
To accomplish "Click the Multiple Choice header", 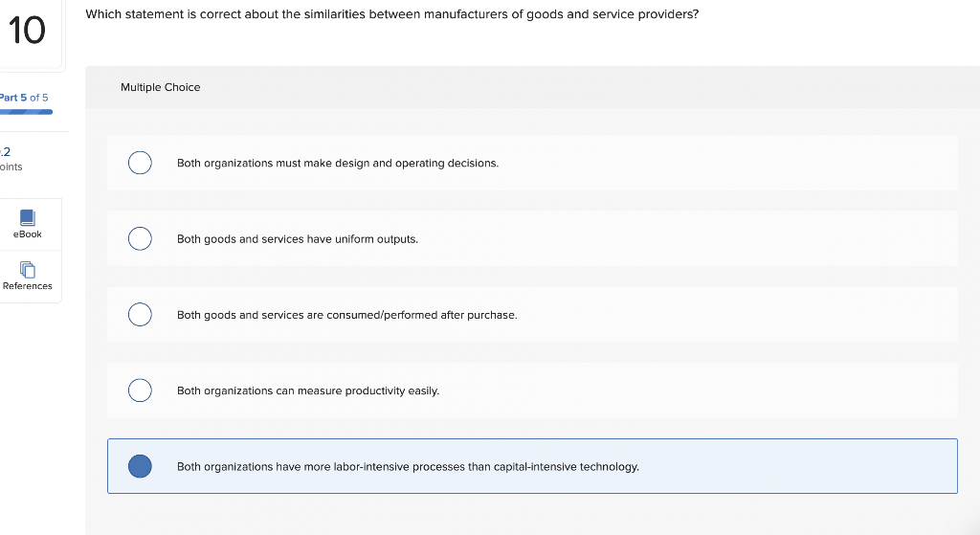I will coord(160,87).
